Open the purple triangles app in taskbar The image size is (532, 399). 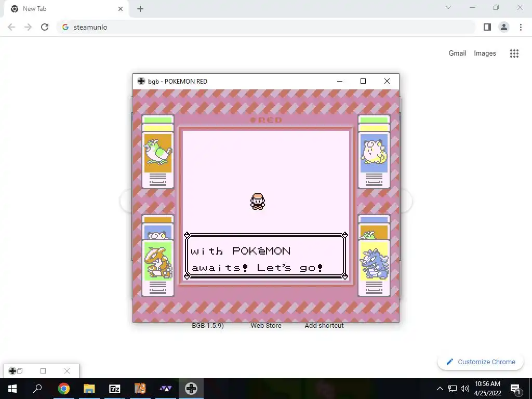[x=166, y=389]
